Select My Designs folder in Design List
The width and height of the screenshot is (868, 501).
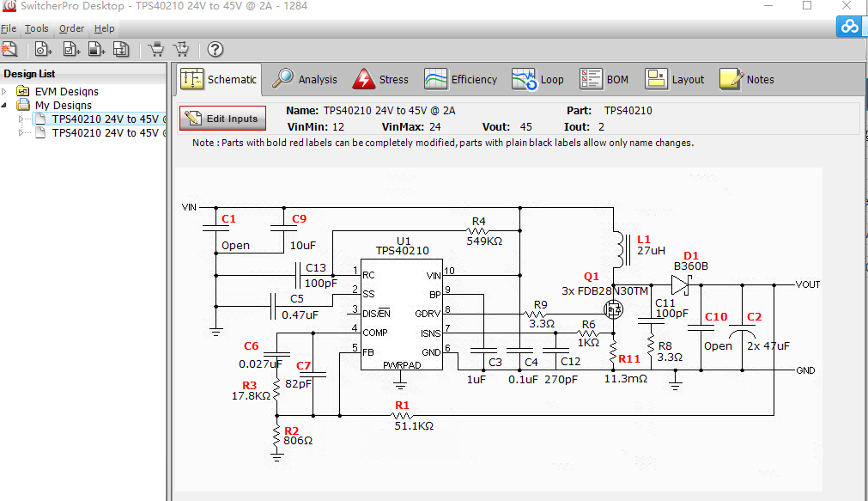click(x=64, y=106)
